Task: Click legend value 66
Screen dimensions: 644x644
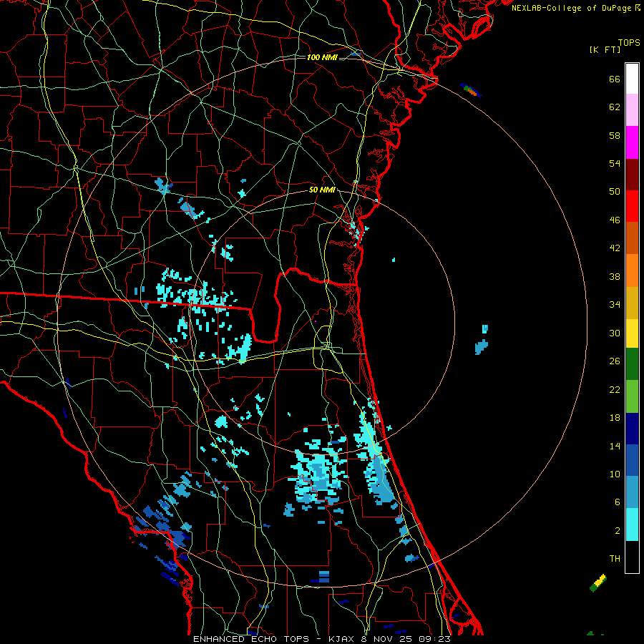Action: pyautogui.click(x=615, y=79)
